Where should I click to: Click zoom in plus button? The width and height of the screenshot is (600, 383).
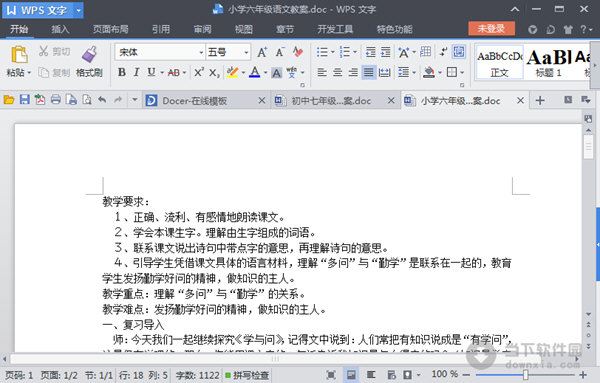point(583,375)
